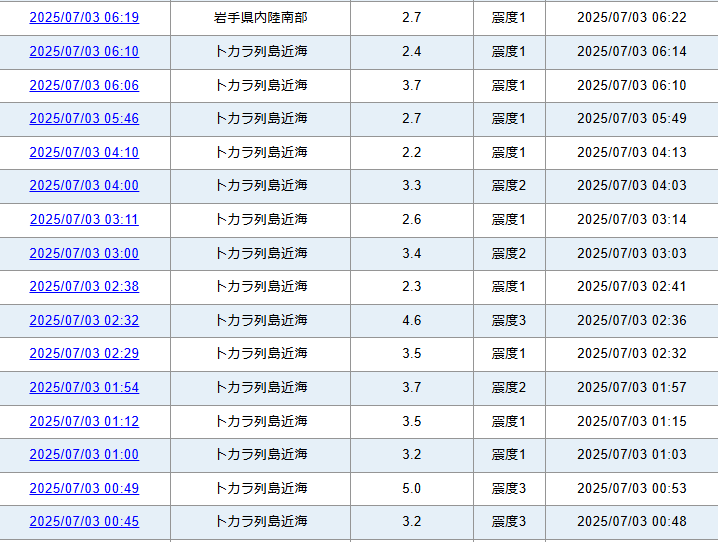Open the 2025/07/03 06:10 earthquake link

coord(84,51)
